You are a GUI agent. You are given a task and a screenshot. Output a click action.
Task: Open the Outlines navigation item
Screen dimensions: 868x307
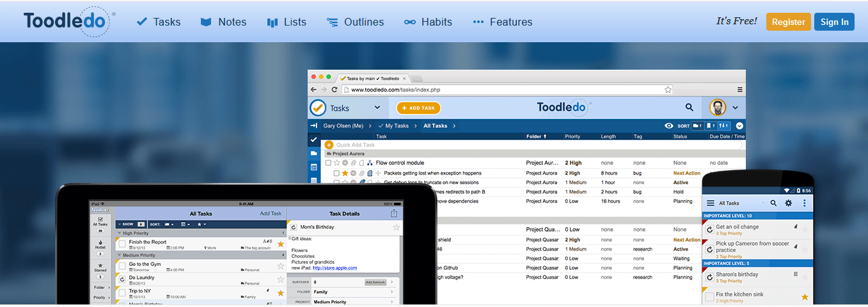[355, 22]
